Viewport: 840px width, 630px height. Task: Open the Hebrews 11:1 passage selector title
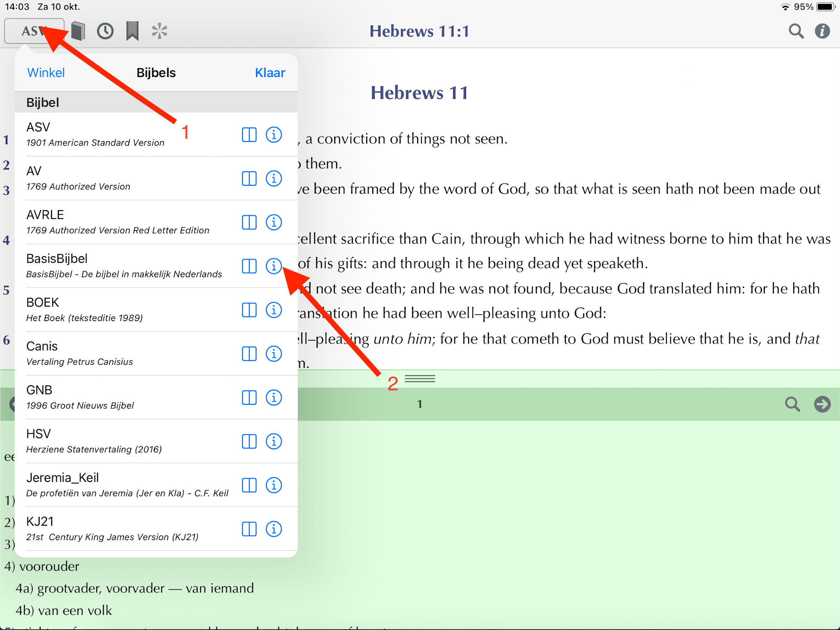click(420, 31)
